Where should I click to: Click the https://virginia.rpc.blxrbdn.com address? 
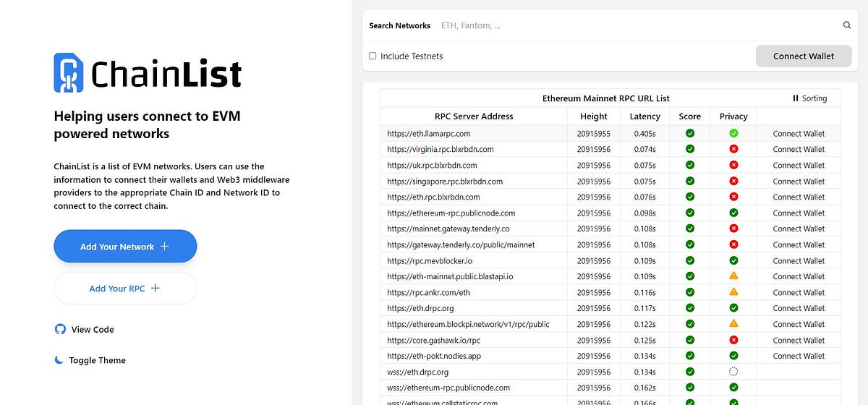tap(441, 149)
